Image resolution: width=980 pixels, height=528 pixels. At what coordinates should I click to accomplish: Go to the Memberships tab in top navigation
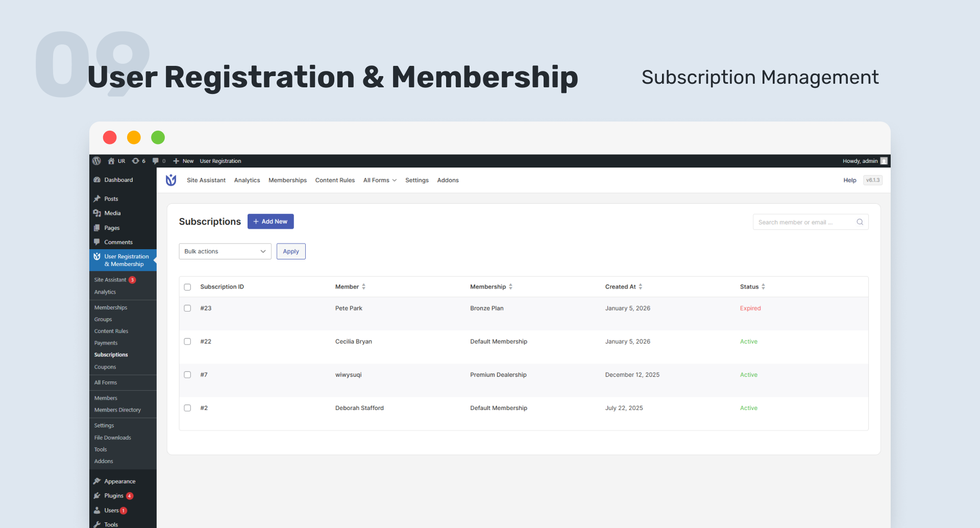(287, 180)
